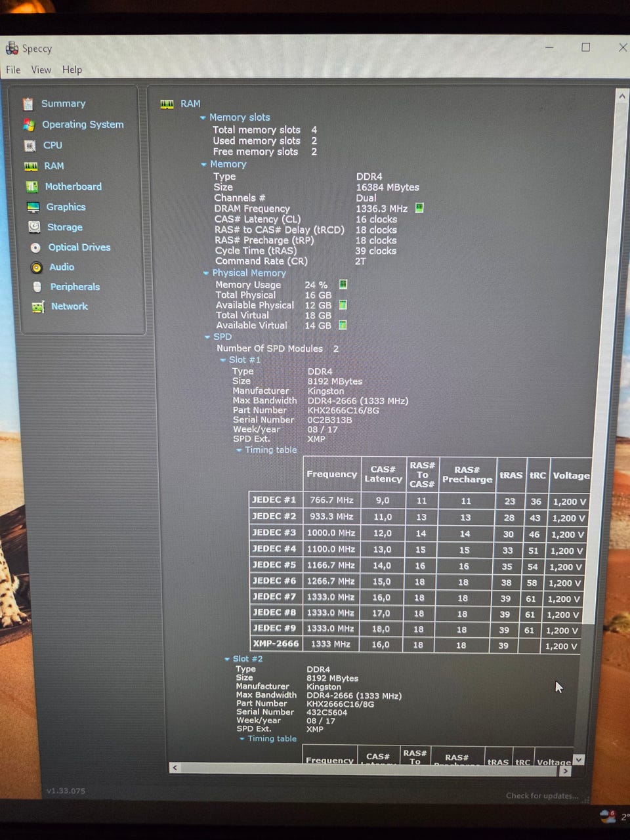The height and width of the screenshot is (840, 630).
Task: Collapse the Slot #2 node
Action: (227, 659)
